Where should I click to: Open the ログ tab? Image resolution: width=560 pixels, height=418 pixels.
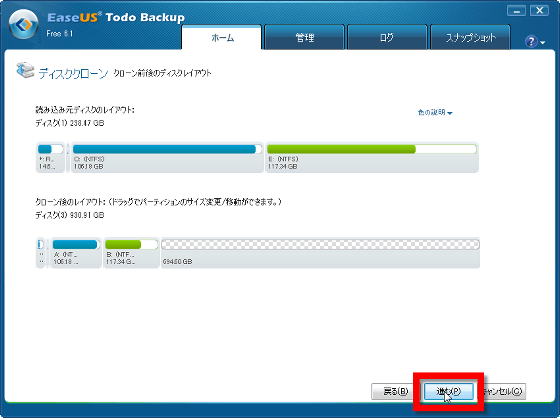[x=387, y=38]
